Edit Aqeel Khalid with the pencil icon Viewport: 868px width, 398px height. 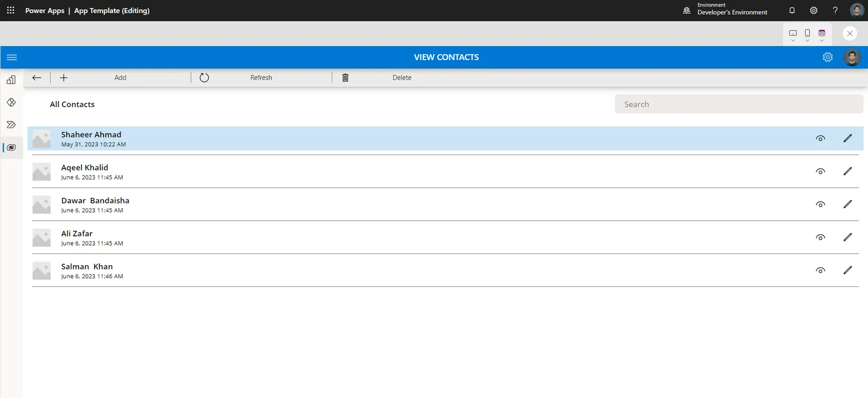pyautogui.click(x=848, y=171)
